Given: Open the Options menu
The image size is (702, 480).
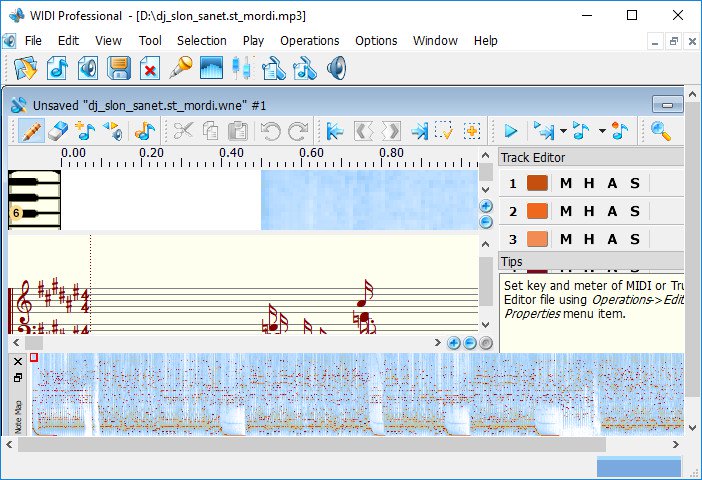Looking at the screenshot, I should pos(376,41).
